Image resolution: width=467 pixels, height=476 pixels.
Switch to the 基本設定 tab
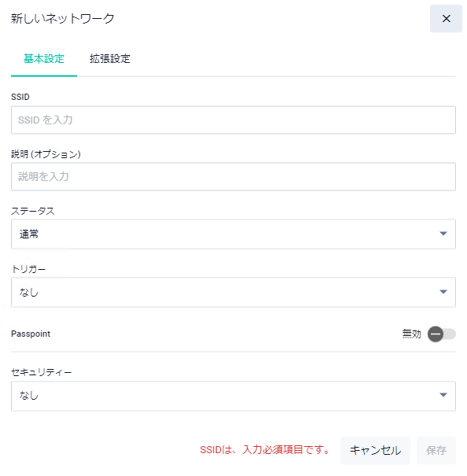44,58
